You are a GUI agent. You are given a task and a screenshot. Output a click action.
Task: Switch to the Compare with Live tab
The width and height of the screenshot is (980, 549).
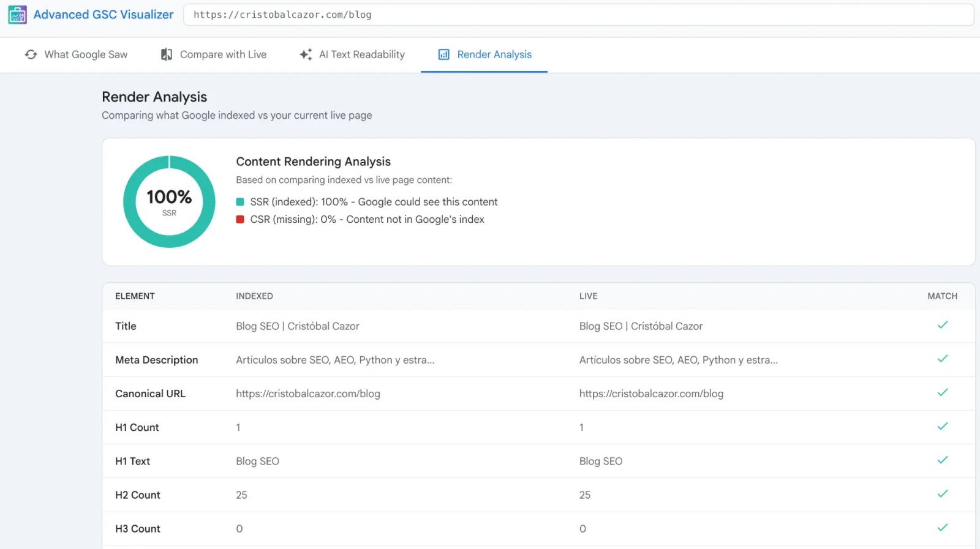click(213, 54)
